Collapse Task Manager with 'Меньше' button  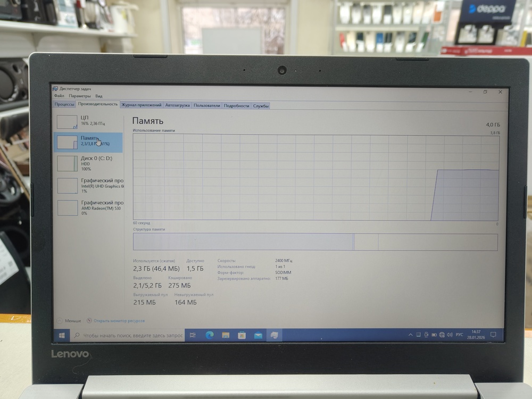tap(70, 321)
